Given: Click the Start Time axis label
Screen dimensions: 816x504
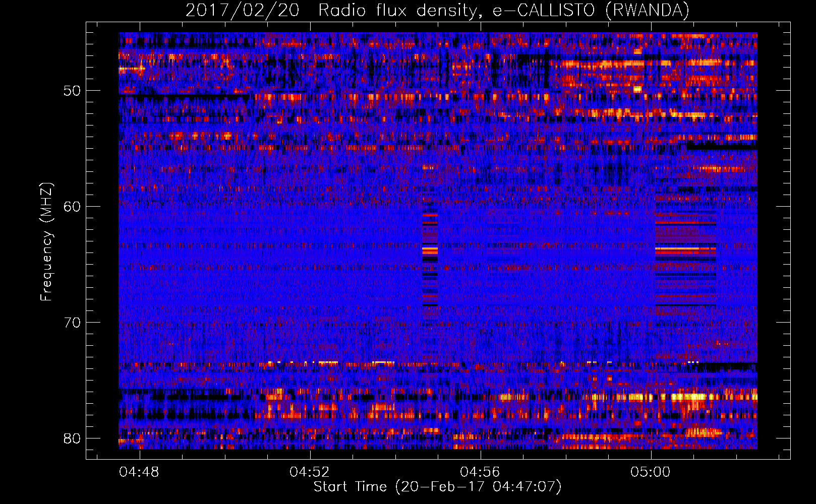Looking at the screenshot, I should click(437, 487).
